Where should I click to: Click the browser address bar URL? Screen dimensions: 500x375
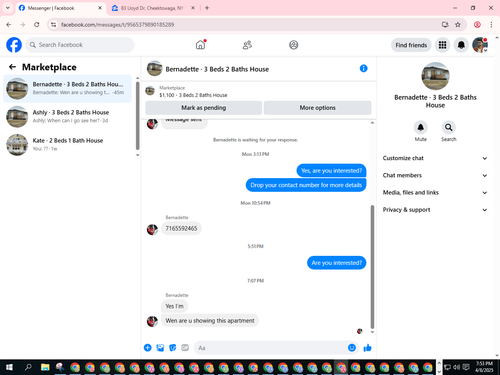pos(117,25)
